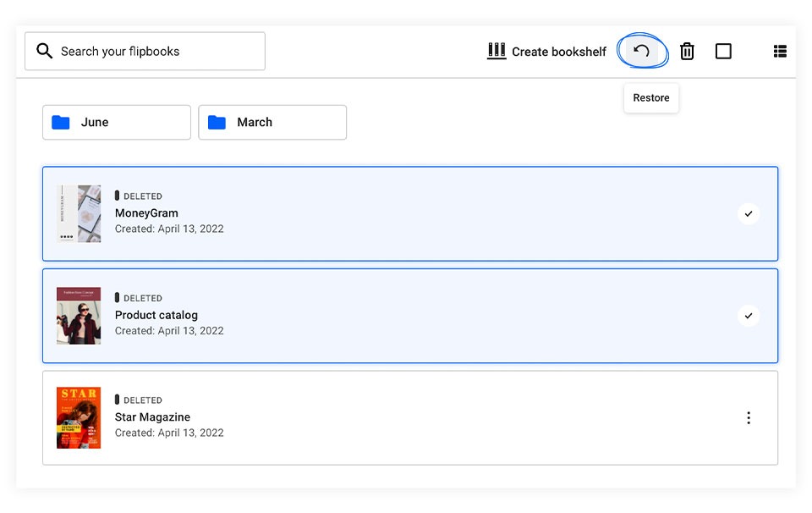Click the blue March folder icon

click(217, 122)
